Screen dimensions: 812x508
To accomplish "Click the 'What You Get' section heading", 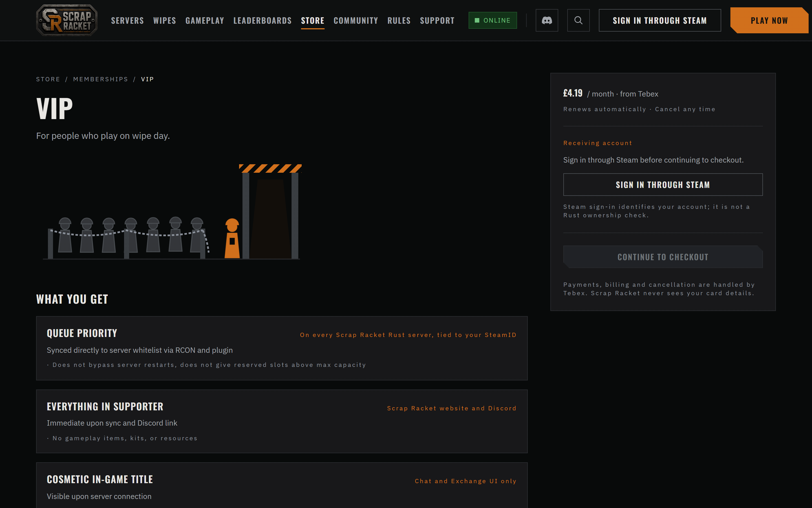I will click(72, 299).
